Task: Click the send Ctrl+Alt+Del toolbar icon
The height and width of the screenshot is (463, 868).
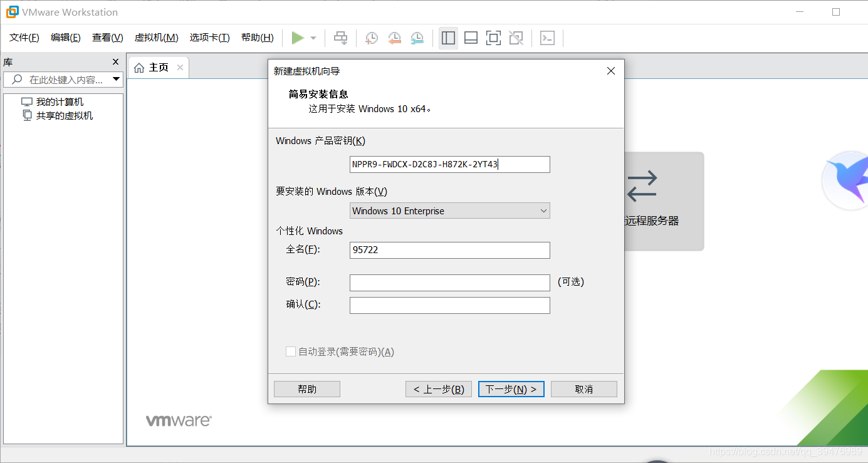Action: point(340,38)
